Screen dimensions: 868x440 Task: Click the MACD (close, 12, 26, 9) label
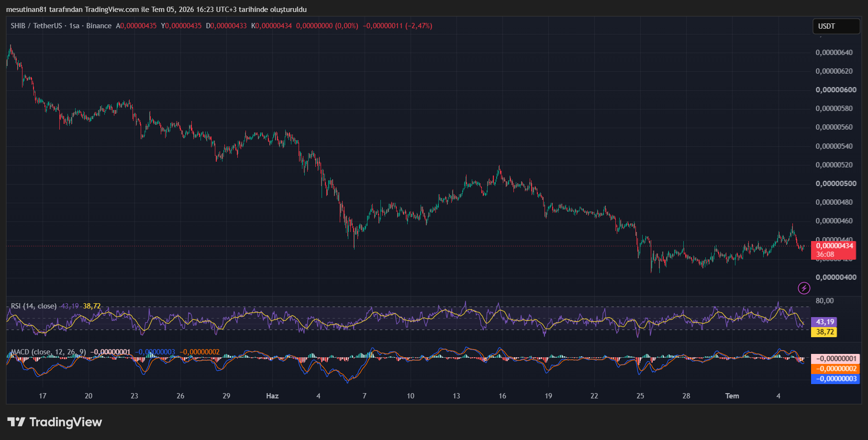48,352
